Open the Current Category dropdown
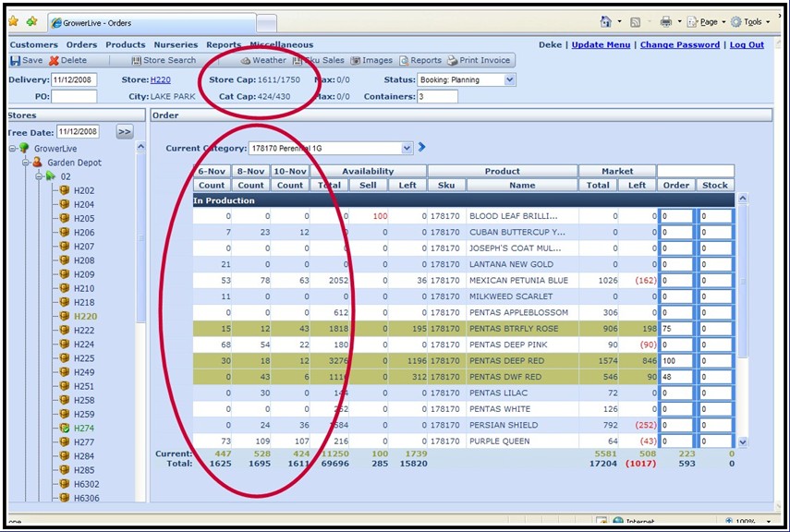The width and height of the screenshot is (790, 532). pyautogui.click(x=407, y=148)
